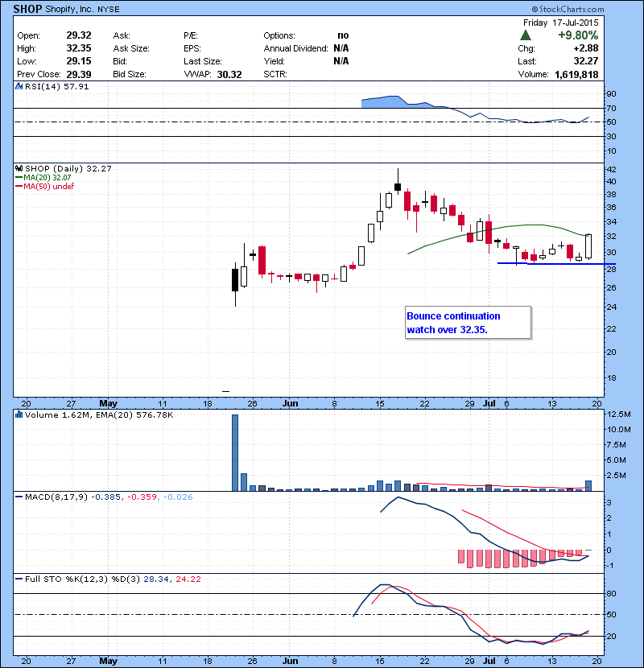
Task: Click the Bid Size label
Action: click(x=130, y=74)
